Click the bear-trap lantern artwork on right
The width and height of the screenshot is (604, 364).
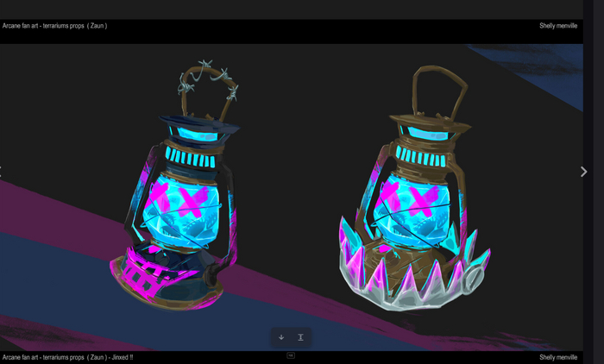click(414, 189)
